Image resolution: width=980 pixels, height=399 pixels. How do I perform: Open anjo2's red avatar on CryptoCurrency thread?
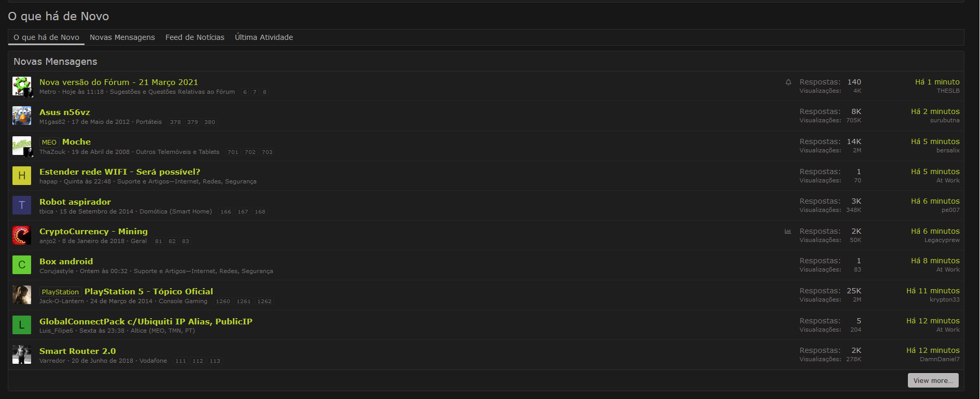[22, 235]
